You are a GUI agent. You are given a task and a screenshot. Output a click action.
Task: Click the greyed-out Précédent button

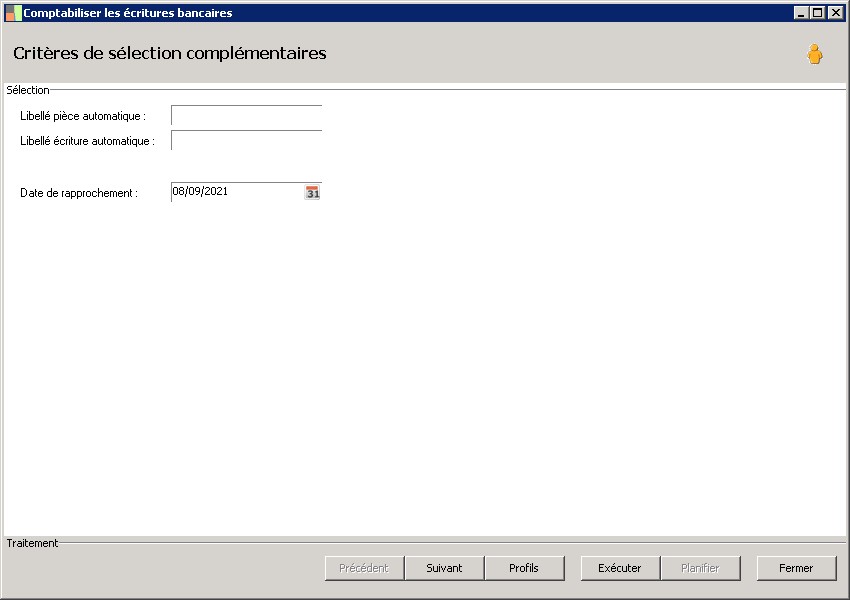click(364, 568)
